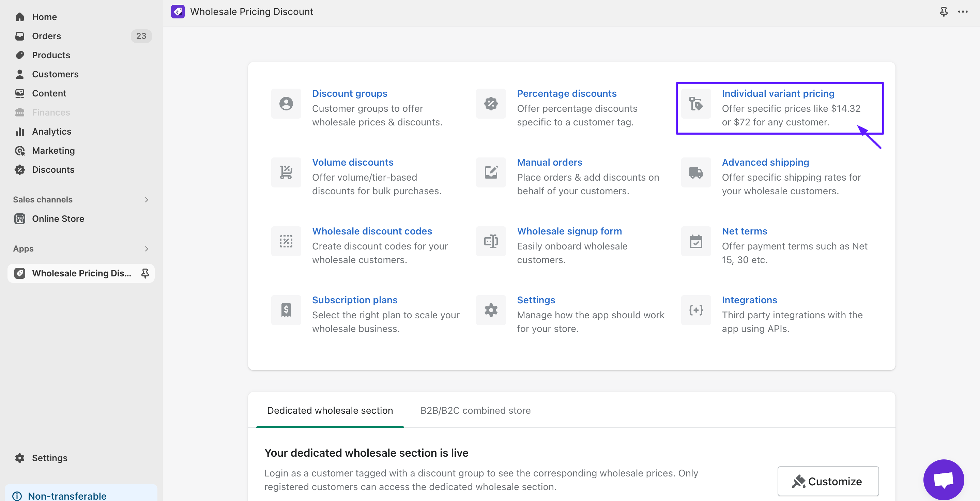Click the Subscription plans receipt icon
This screenshot has width=980, height=501.
click(x=286, y=310)
